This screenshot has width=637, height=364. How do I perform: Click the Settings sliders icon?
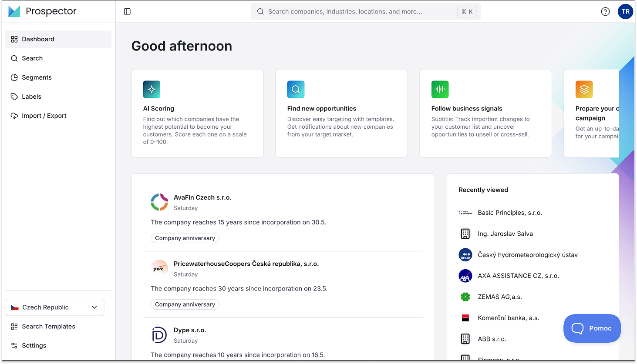pos(14,346)
